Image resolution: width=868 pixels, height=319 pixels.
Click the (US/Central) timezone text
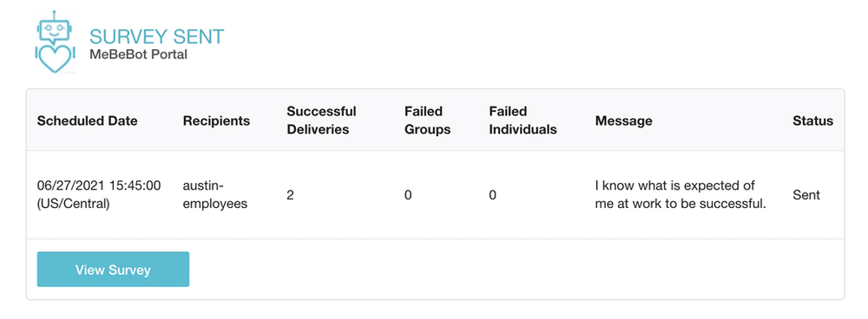[73, 204]
